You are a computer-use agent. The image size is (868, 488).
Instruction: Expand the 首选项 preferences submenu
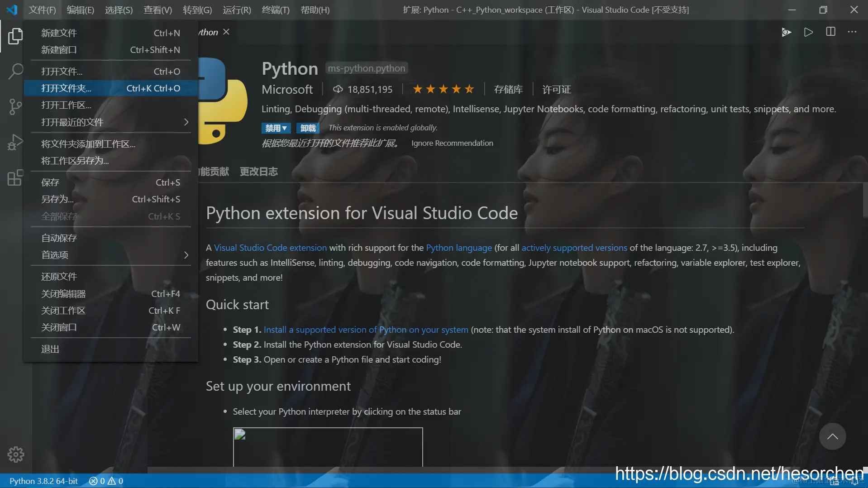click(x=111, y=255)
